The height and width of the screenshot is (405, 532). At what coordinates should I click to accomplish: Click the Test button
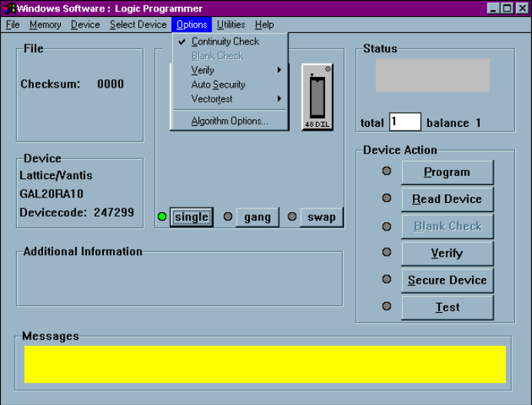[447, 307]
